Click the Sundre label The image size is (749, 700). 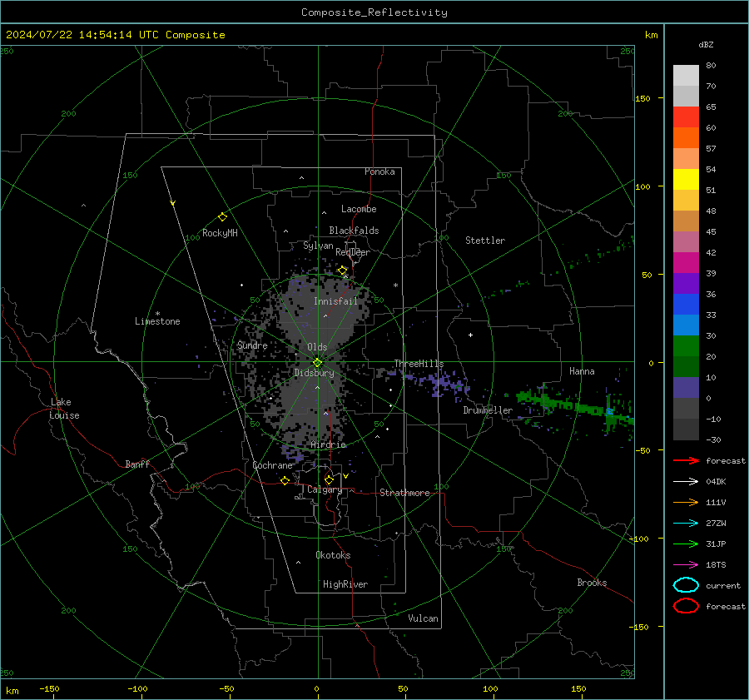[252, 345]
